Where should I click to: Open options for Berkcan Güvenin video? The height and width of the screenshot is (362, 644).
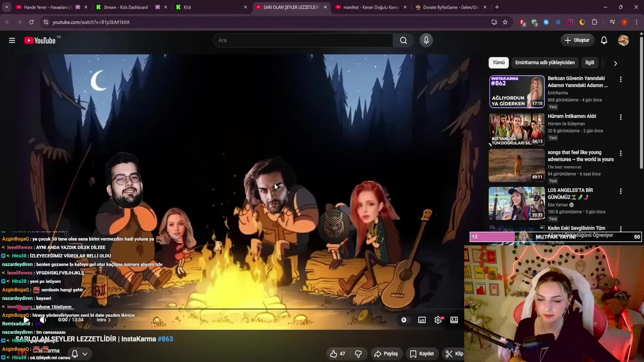click(x=621, y=79)
